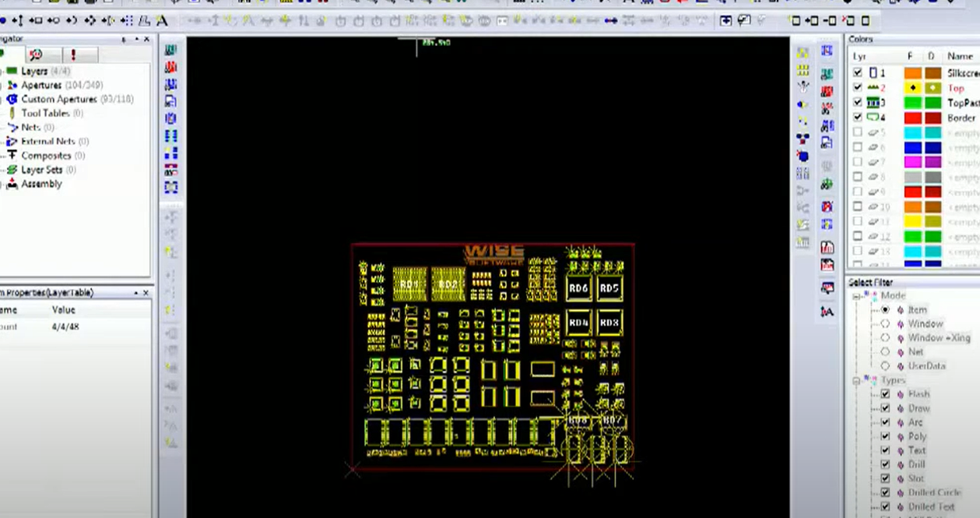Click the Layer Sets stack icon
This screenshot has width=980, height=518.
click(12, 170)
